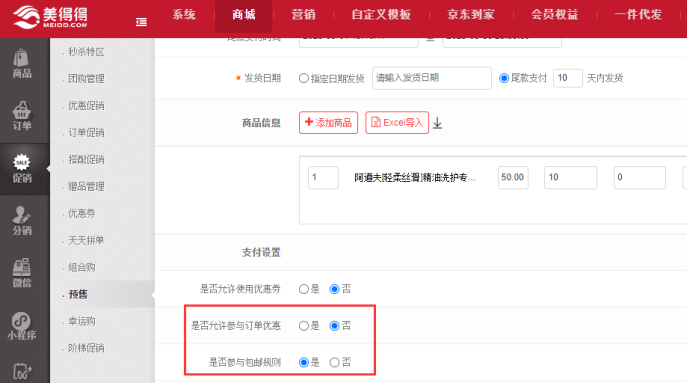The height and width of the screenshot is (383, 688).
Task: Click the Excel导入 button
Action: point(397,122)
